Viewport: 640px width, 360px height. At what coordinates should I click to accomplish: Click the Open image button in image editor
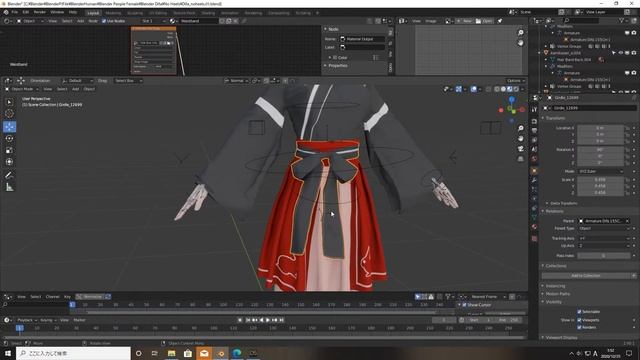[x=484, y=21]
